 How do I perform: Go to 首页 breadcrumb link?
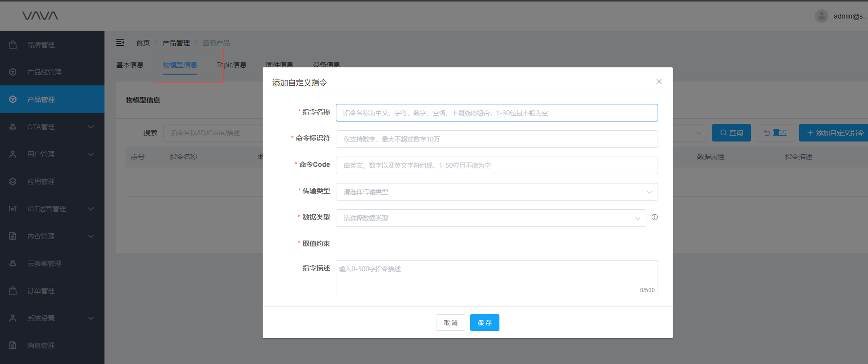click(143, 43)
